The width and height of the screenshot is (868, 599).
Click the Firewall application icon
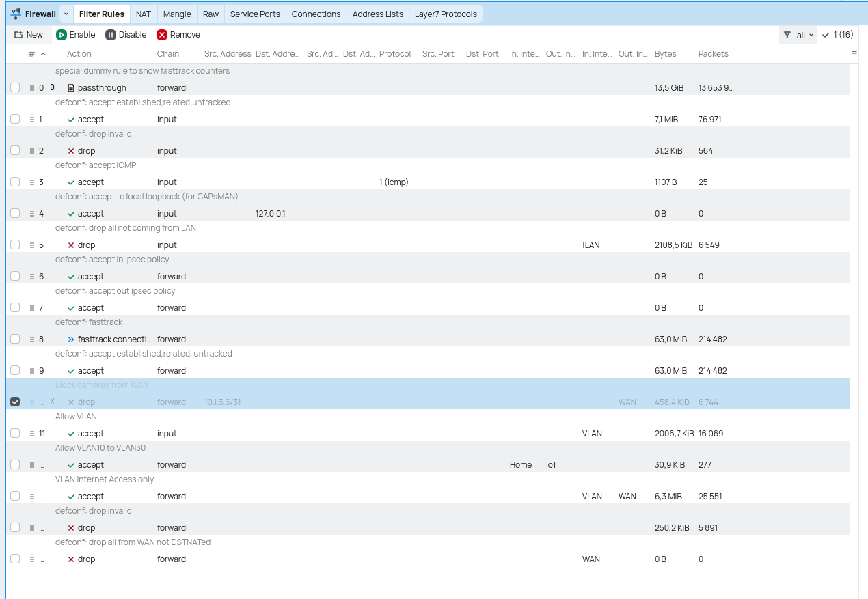15,13
